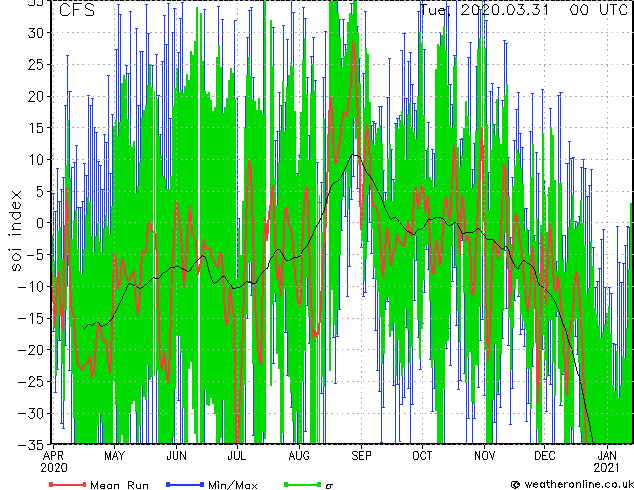Click the -35 y-axis tick label
Image resolution: width=634 pixels, height=490 pixels.
32,445
